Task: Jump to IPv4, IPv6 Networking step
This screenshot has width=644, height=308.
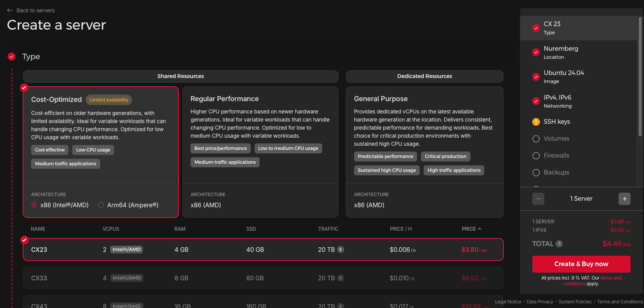Action: pos(578,101)
